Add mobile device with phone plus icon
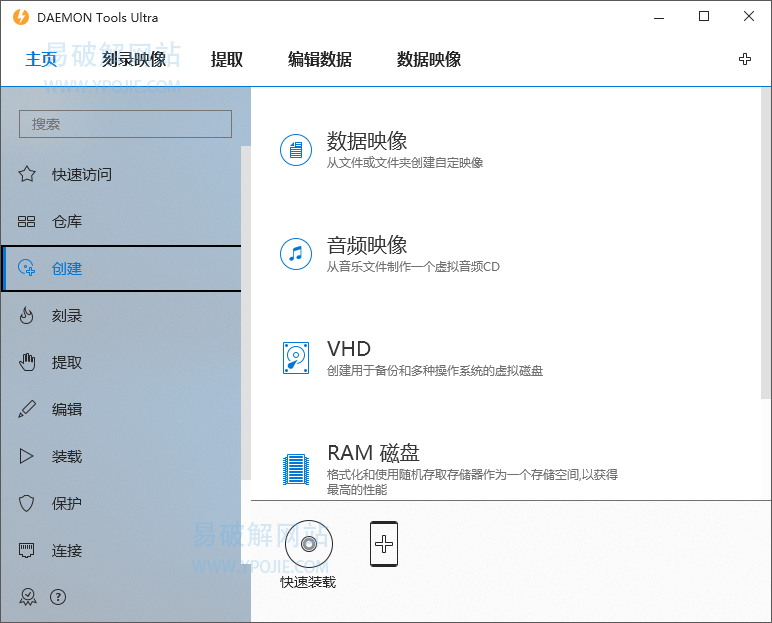Screen dimensions: 772x623 (x=384, y=544)
